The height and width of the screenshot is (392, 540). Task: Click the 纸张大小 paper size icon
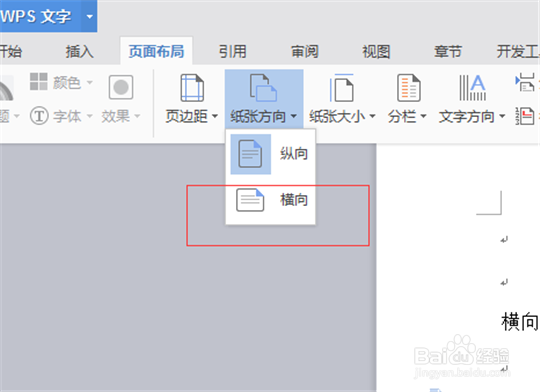pyautogui.click(x=342, y=88)
